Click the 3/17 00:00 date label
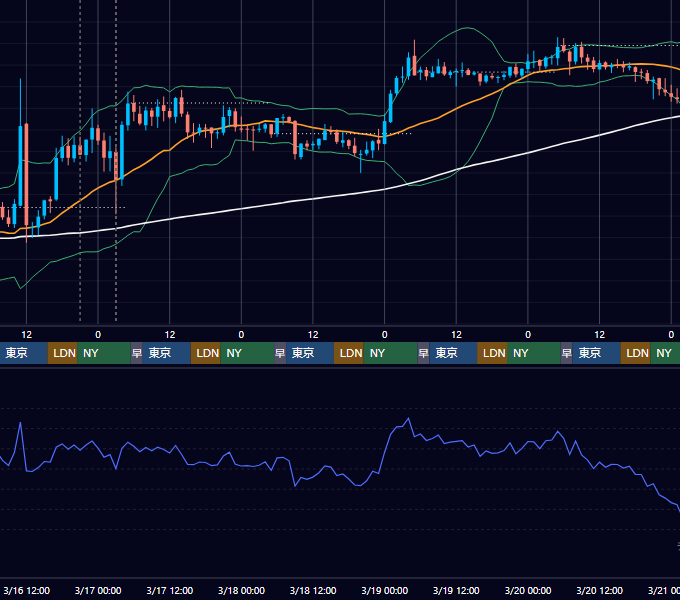This screenshot has height=600, width=680. (98, 590)
